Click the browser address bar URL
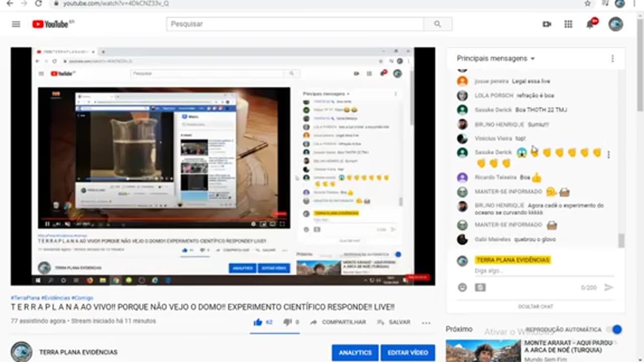Viewport: 644px width, 362px height. coord(116,3)
